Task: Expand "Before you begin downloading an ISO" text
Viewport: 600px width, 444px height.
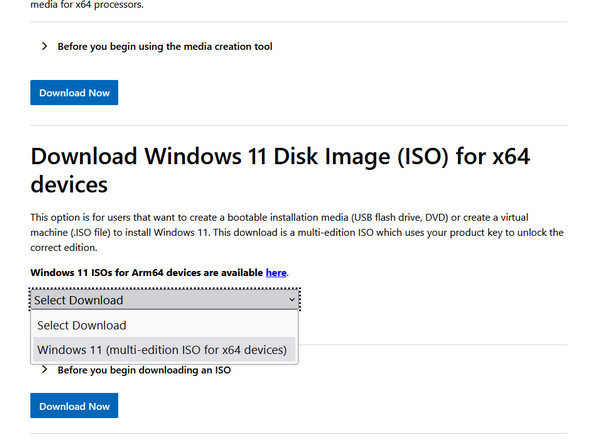Action: [x=144, y=370]
